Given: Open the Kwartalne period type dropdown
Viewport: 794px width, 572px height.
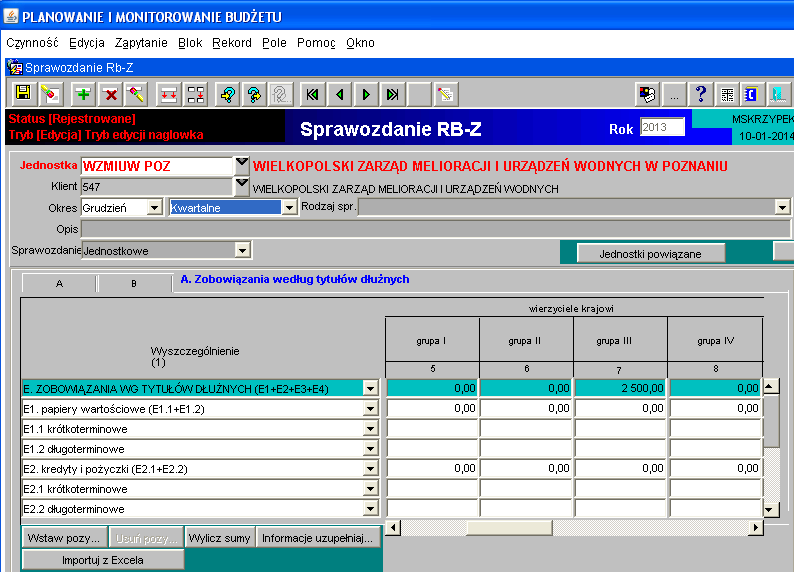Looking at the screenshot, I should point(289,208).
